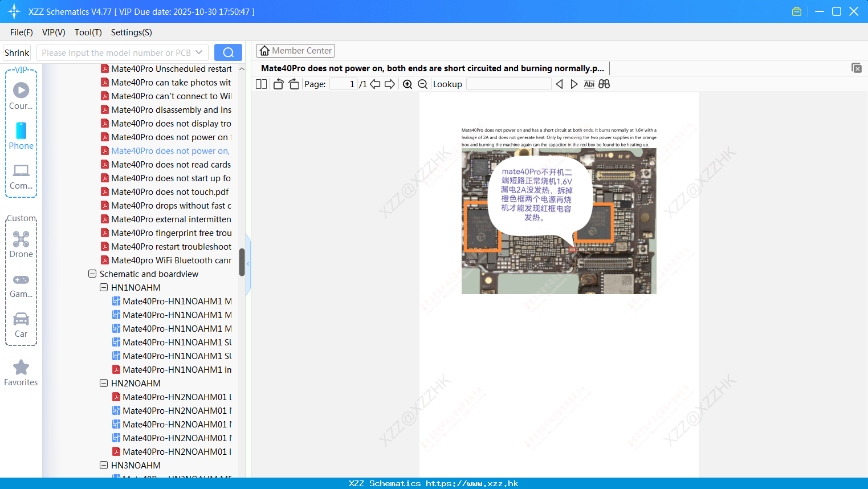Open Mate40Pro does not read cards

166,164
